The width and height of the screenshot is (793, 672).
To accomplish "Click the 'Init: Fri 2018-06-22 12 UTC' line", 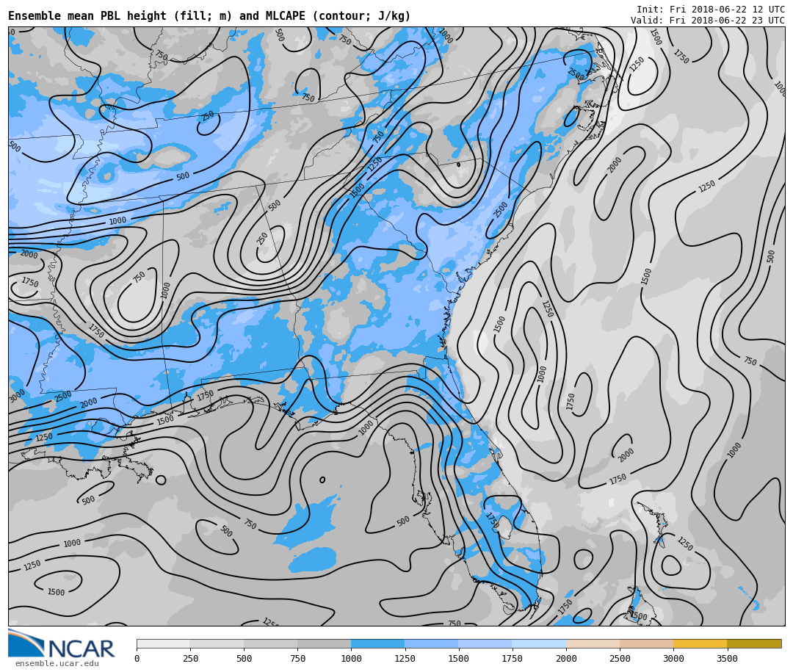I will click(711, 9).
